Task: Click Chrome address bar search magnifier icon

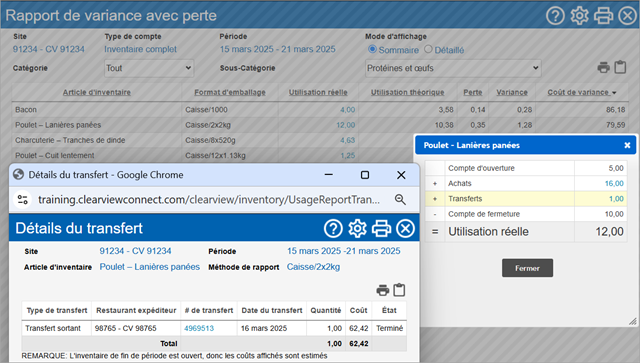Action: point(400,200)
